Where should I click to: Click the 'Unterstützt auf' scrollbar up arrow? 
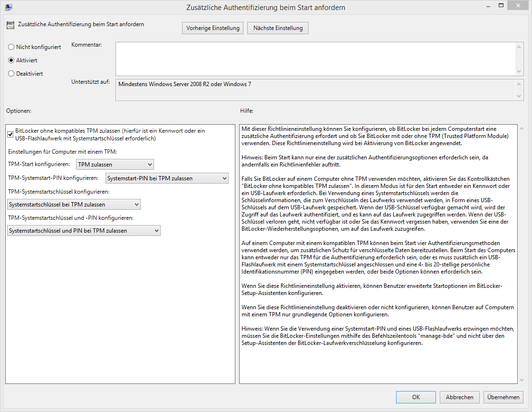click(519, 84)
